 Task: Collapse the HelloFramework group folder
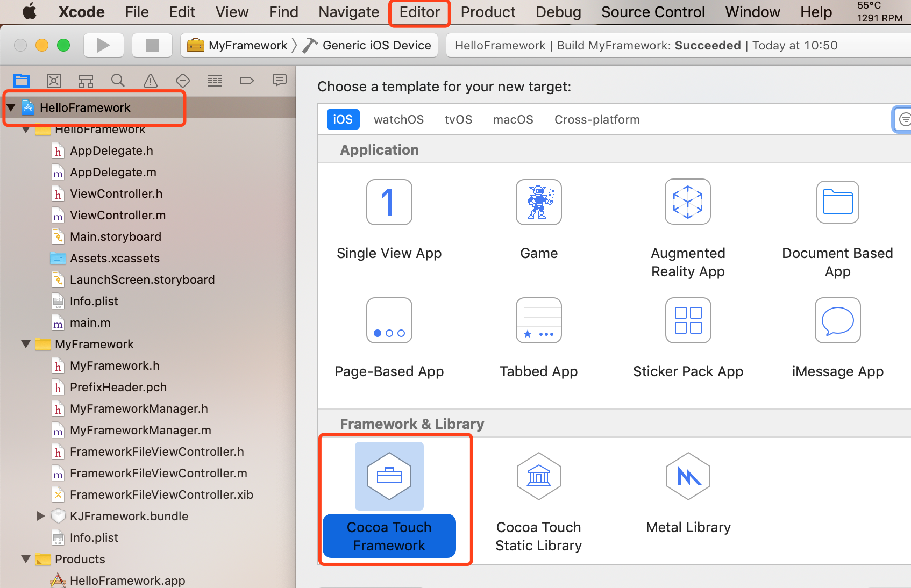25,130
